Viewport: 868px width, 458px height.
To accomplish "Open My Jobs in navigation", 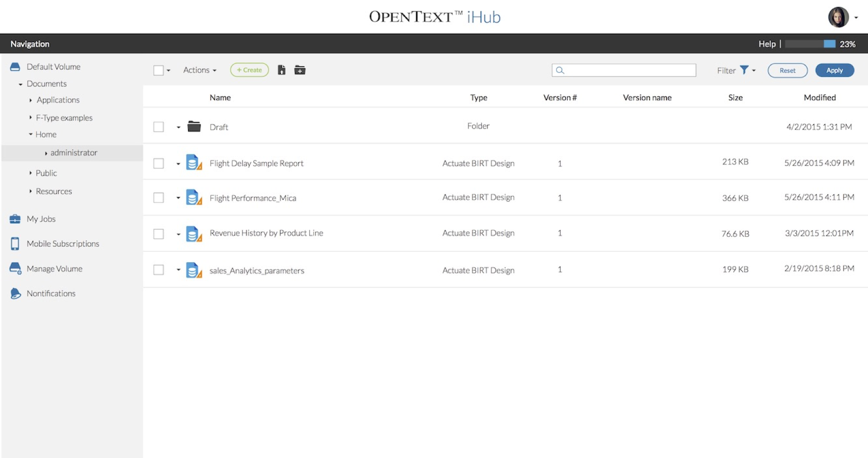I will pyautogui.click(x=41, y=219).
